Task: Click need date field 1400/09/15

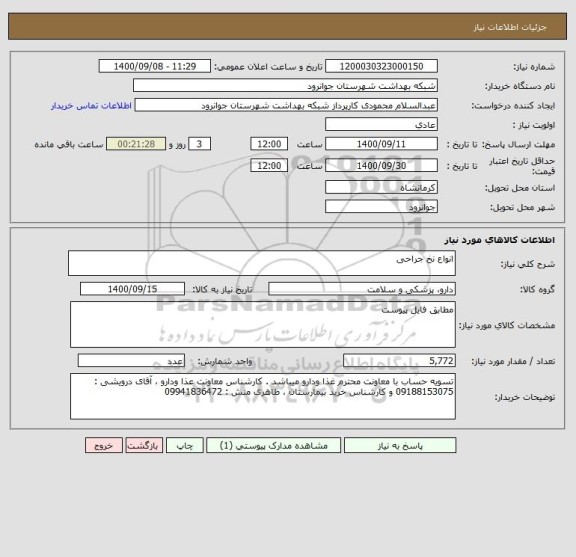Action: coord(132,289)
